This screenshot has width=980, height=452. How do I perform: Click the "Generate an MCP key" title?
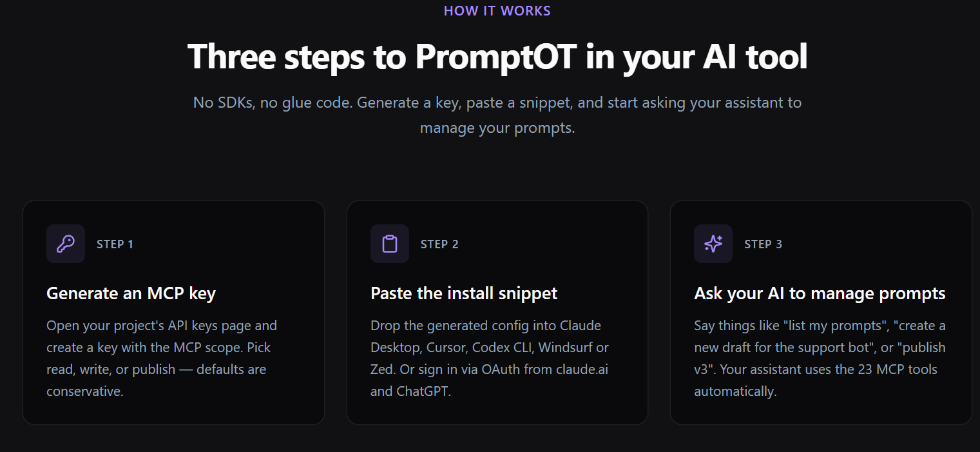131,293
